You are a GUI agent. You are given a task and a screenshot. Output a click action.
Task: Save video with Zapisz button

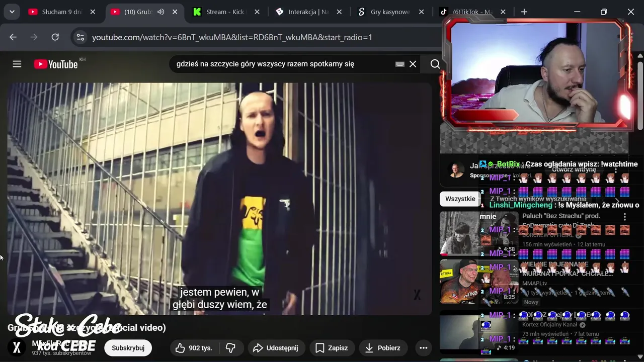[x=332, y=348]
